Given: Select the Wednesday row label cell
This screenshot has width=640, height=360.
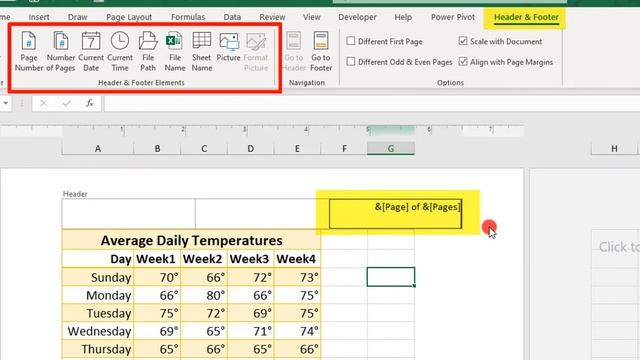Looking at the screenshot, I should (98, 331).
